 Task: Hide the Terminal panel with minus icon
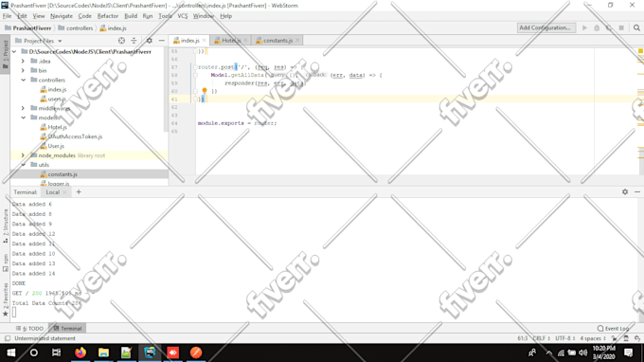click(637, 191)
